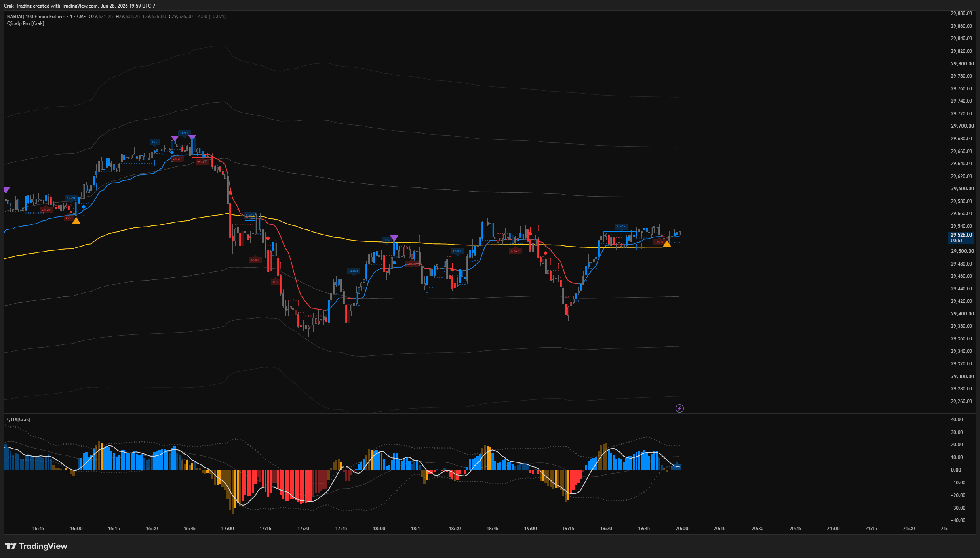Click the 29,600.00 price axis label
The image size is (980, 558).
tap(962, 189)
